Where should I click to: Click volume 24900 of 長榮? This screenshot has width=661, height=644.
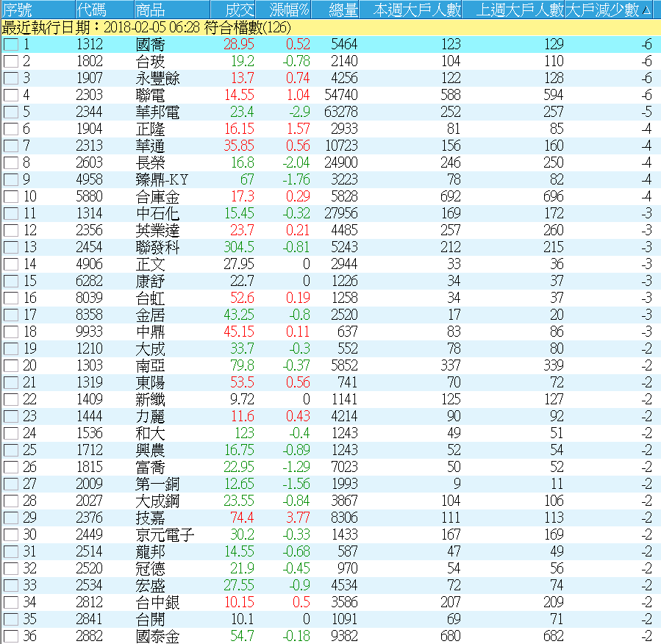click(341, 162)
